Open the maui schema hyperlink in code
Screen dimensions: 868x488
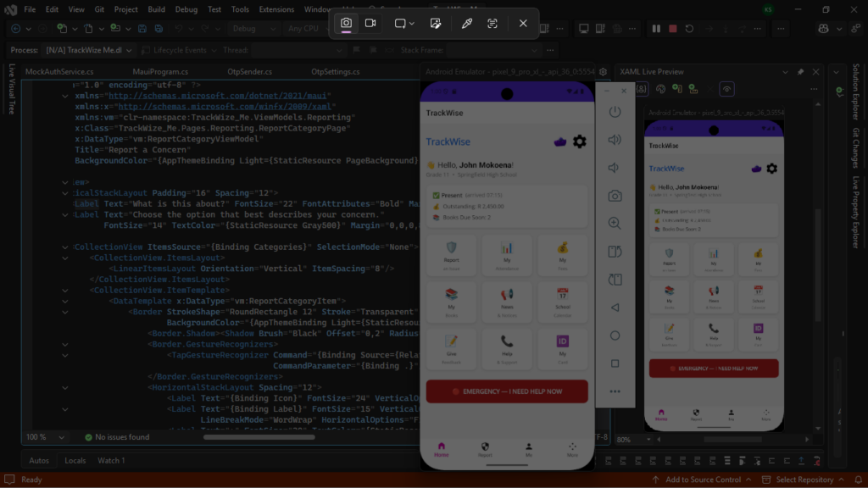pyautogui.click(x=220, y=96)
